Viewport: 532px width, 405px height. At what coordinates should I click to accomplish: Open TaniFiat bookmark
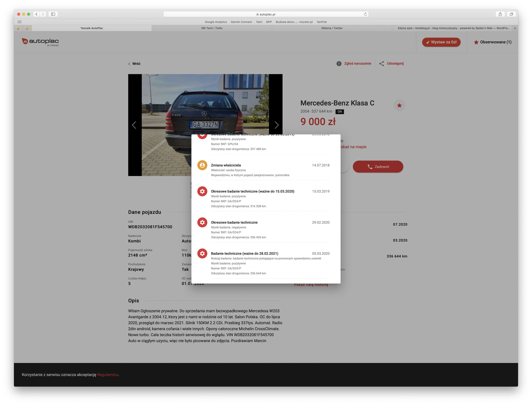click(322, 22)
